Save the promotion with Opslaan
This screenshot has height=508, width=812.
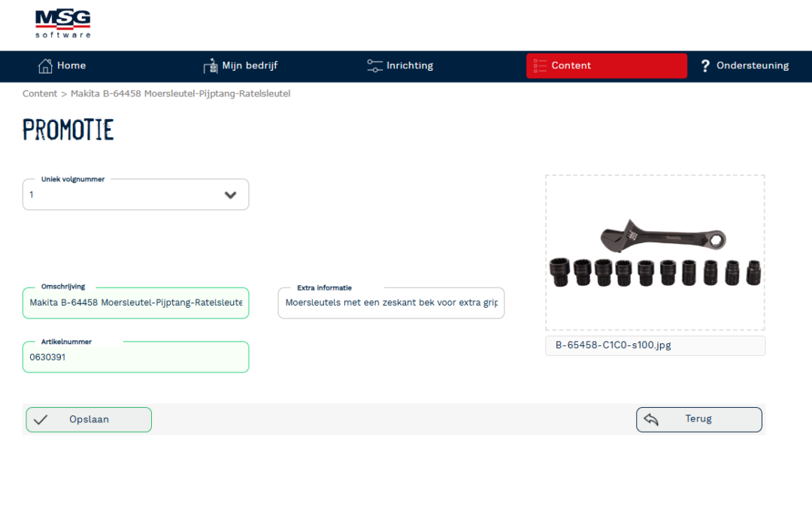(89, 419)
